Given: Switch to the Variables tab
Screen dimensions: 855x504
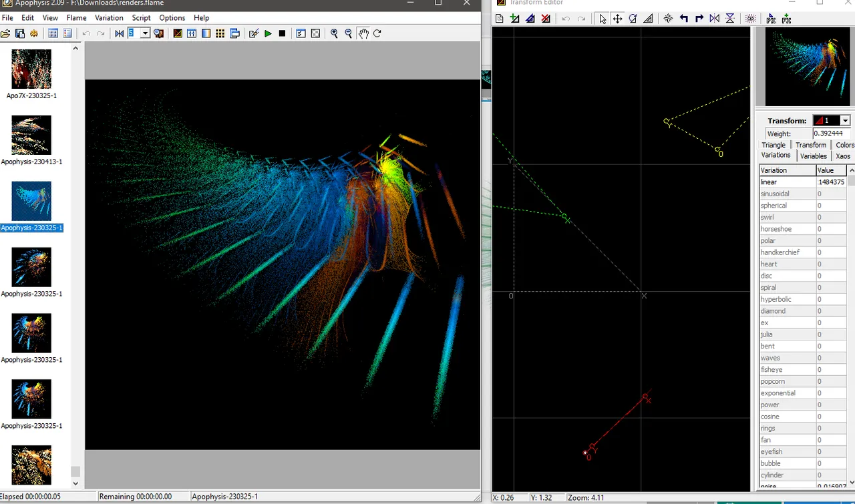Looking at the screenshot, I should (814, 156).
